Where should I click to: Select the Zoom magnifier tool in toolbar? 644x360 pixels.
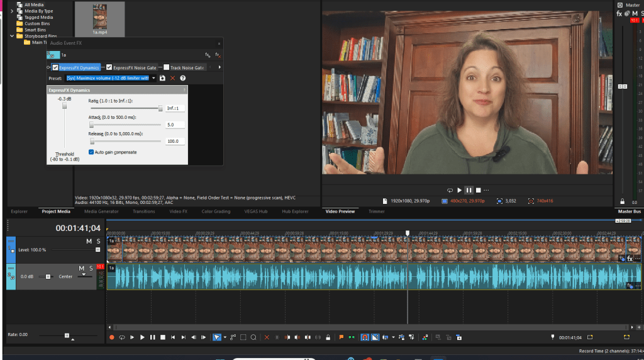[253, 337]
